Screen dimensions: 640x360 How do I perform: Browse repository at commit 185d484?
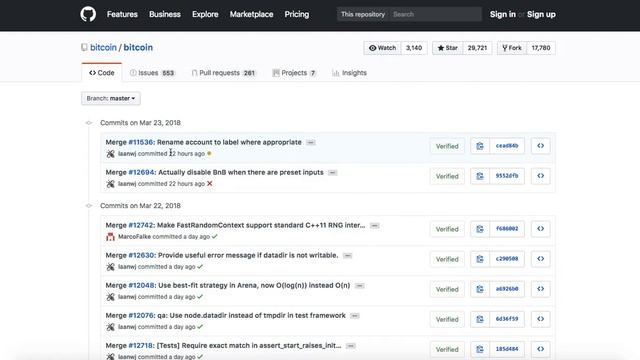(540, 349)
